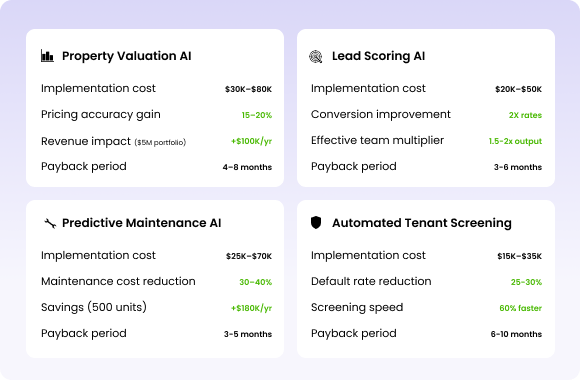The width and height of the screenshot is (580, 380).
Task: Click the Effective team multiplier label
Action: [x=377, y=141]
